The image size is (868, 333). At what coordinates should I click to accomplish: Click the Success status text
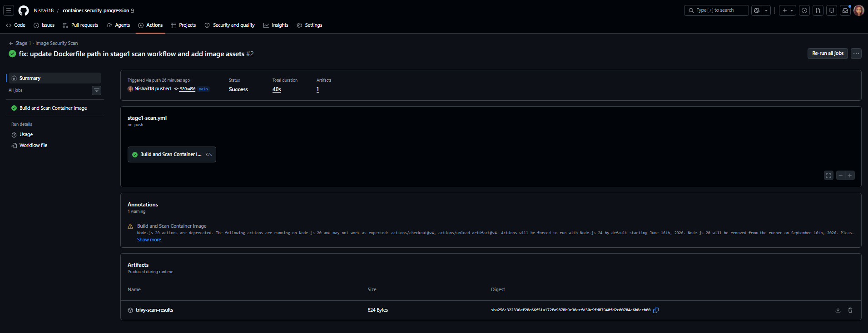(238, 89)
